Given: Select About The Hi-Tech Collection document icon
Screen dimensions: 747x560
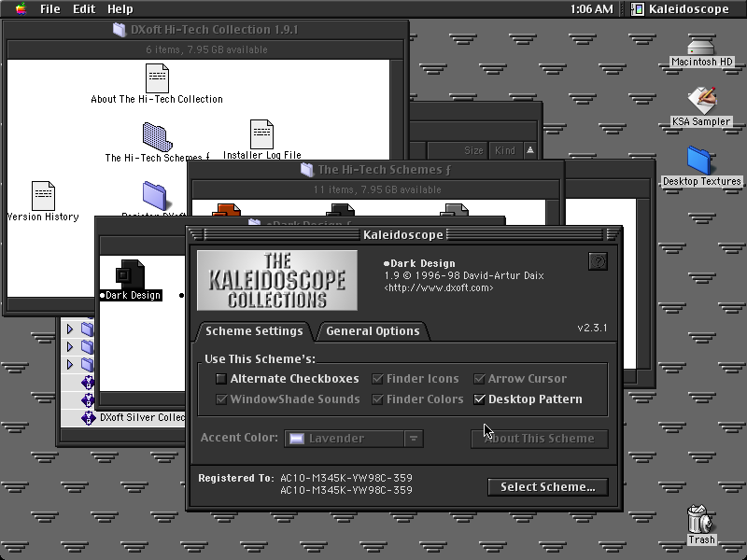Looking at the screenshot, I should [x=157, y=78].
